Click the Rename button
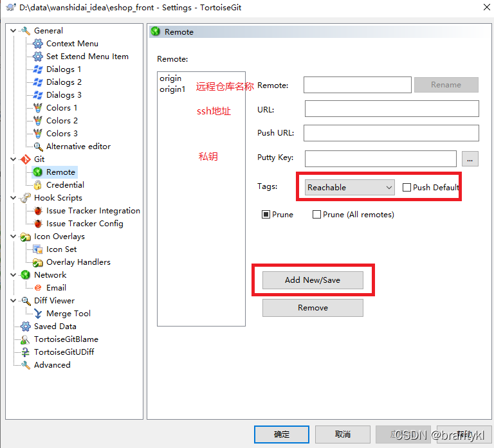This screenshot has height=448, width=494. tap(446, 85)
